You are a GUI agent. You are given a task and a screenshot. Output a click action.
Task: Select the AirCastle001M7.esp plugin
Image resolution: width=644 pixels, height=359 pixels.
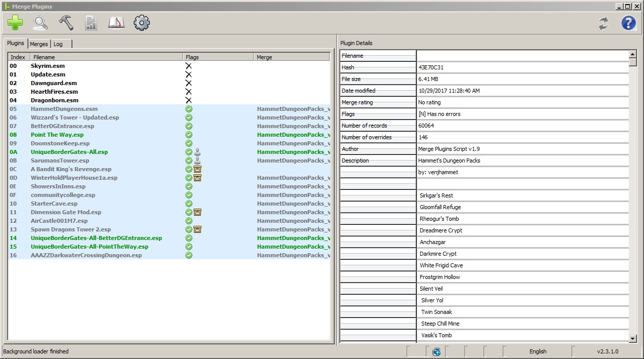click(169, 221)
